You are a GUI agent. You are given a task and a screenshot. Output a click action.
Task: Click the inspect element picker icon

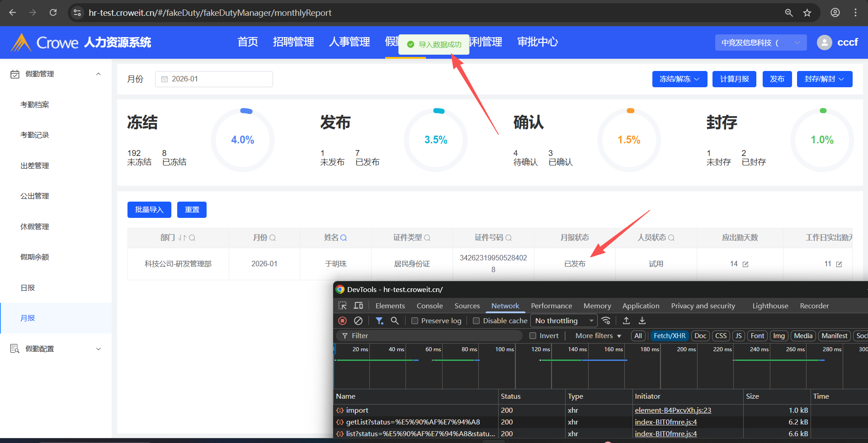click(x=343, y=306)
